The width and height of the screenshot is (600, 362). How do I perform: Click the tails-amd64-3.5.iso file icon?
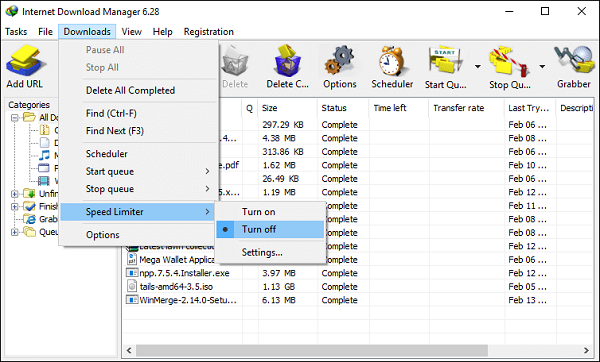tap(132, 286)
